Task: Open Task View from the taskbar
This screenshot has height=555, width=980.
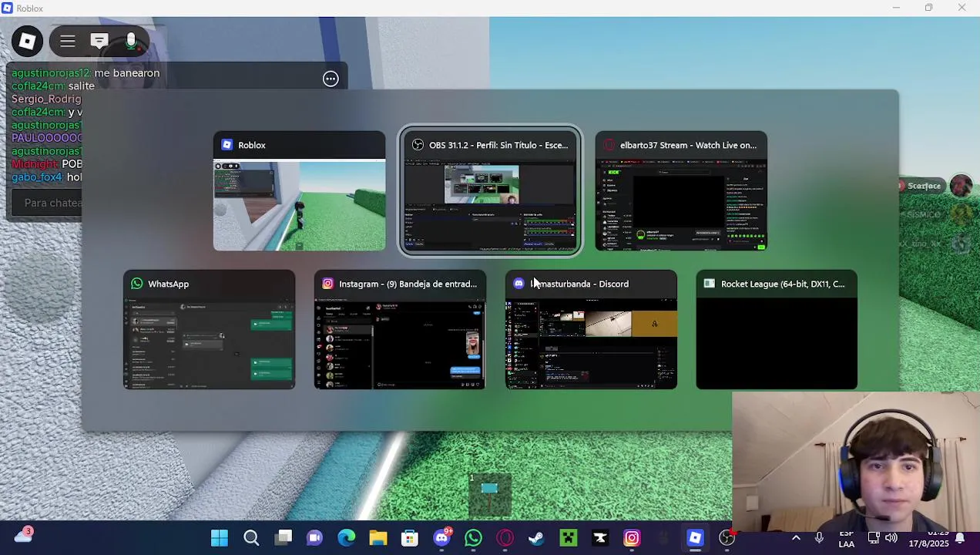Action: pyautogui.click(x=283, y=538)
